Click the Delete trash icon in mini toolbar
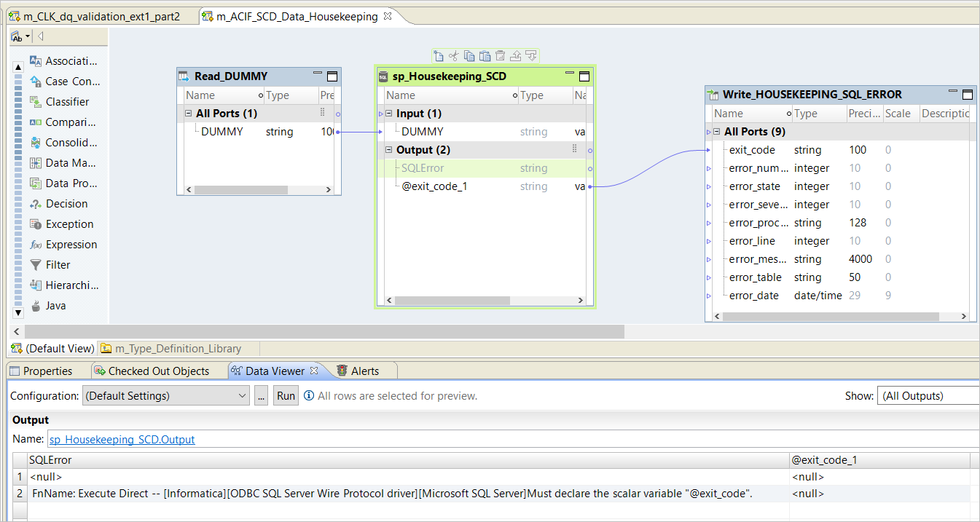The height and width of the screenshot is (522, 980). point(500,55)
